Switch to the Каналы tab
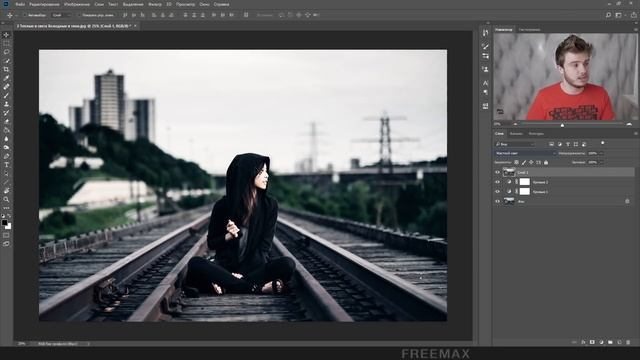This screenshot has width=640, height=360. (516, 133)
